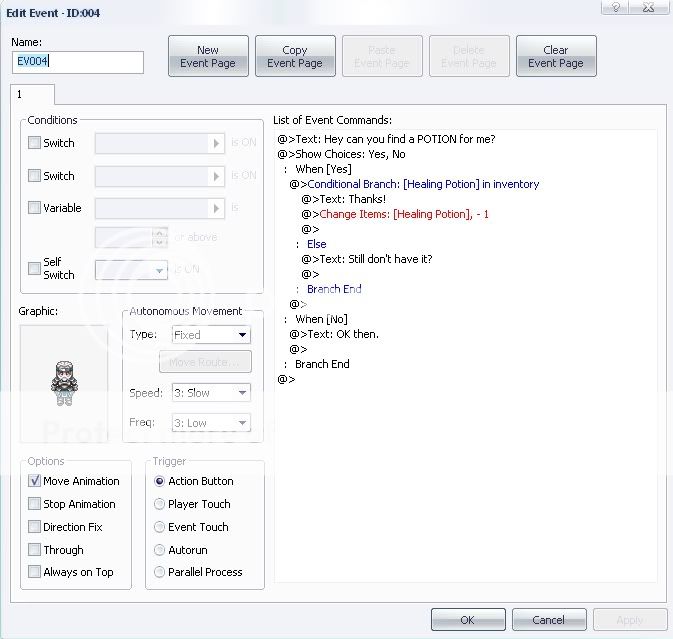Toggle the Self Switch checkbox
This screenshot has height=639, width=673.
(34, 268)
